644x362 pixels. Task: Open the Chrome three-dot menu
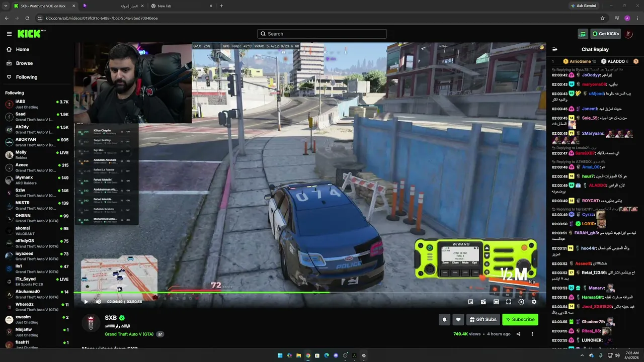[x=637, y=18]
